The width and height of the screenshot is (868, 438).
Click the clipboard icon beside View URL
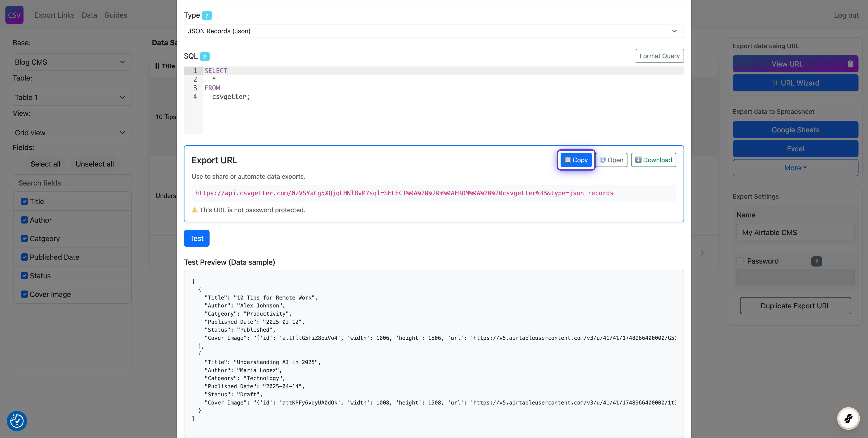point(850,64)
